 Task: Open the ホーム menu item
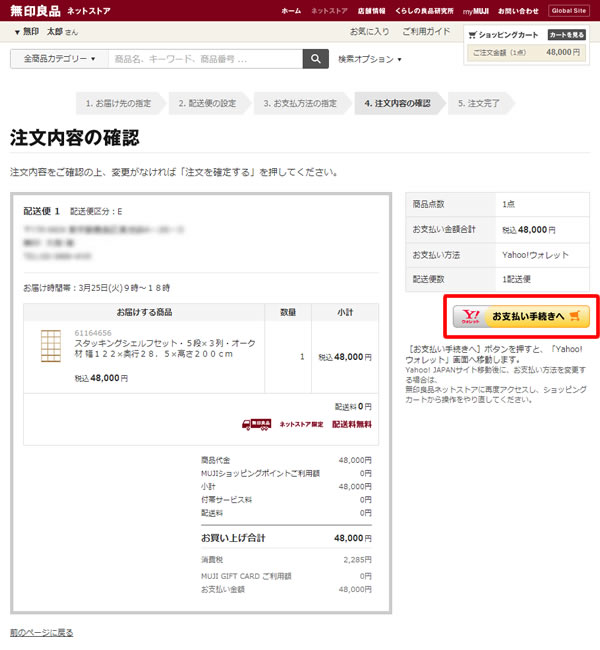(291, 11)
